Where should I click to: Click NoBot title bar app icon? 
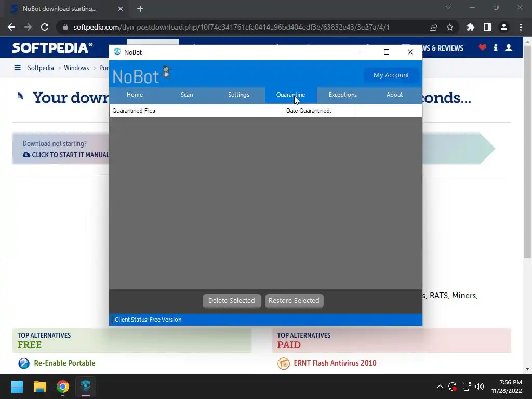(117, 52)
